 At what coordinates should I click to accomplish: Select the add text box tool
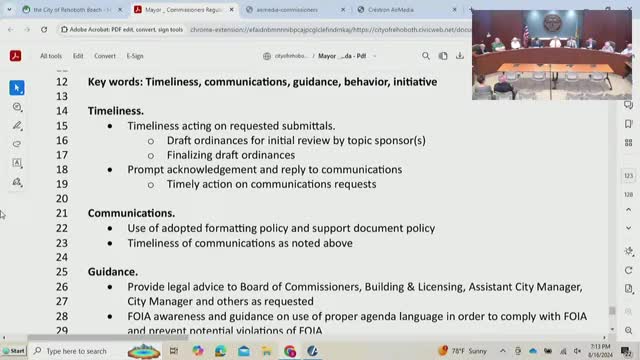[x=17, y=163]
